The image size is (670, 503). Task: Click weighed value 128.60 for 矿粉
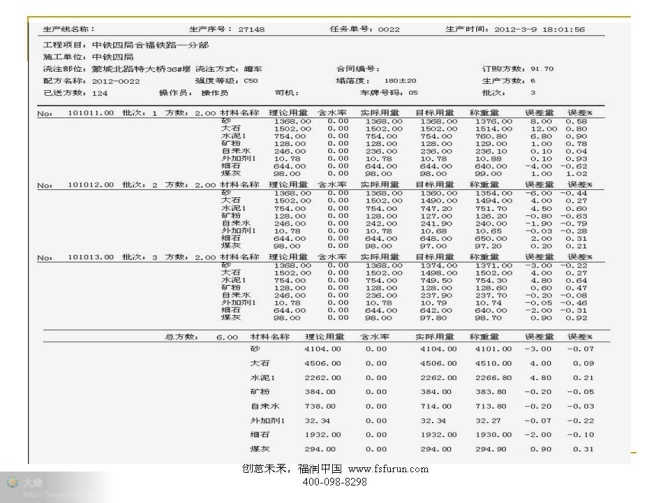491,288
